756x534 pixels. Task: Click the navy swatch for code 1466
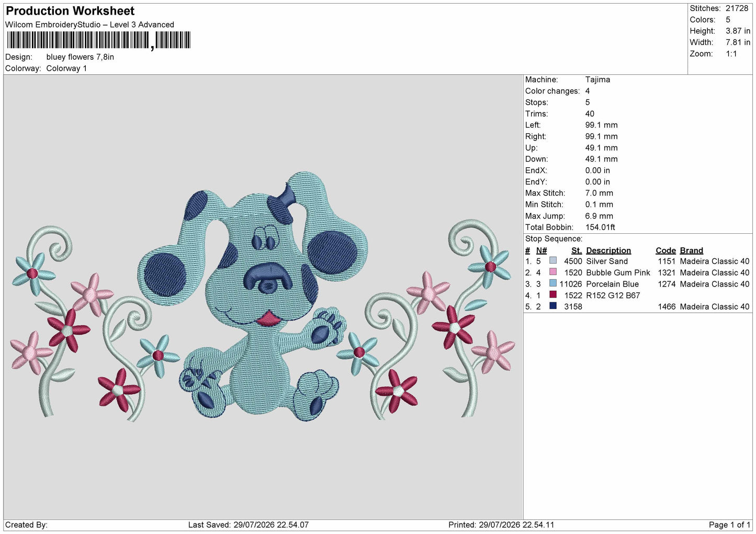[553, 306]
